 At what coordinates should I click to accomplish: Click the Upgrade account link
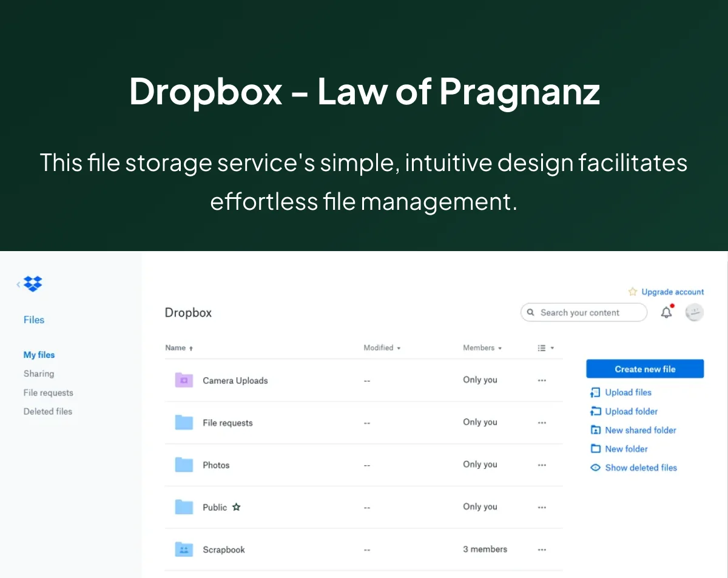(673, 292)
